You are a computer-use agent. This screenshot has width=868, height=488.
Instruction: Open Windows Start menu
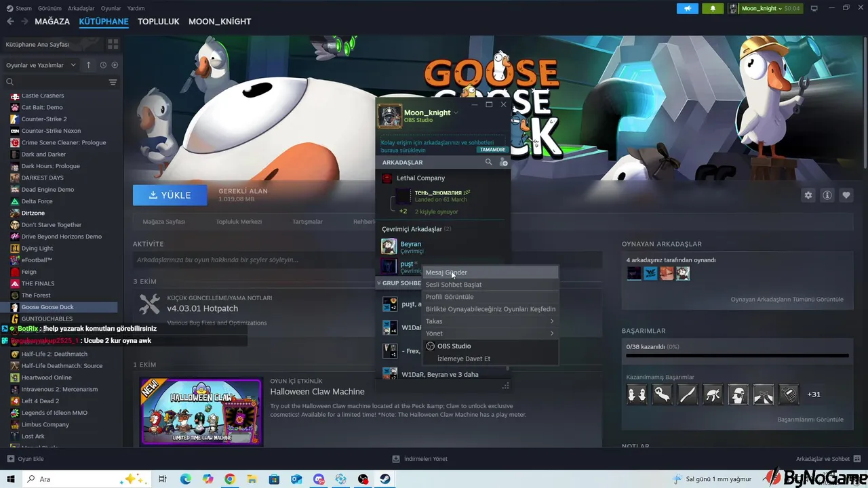(10, 479)
